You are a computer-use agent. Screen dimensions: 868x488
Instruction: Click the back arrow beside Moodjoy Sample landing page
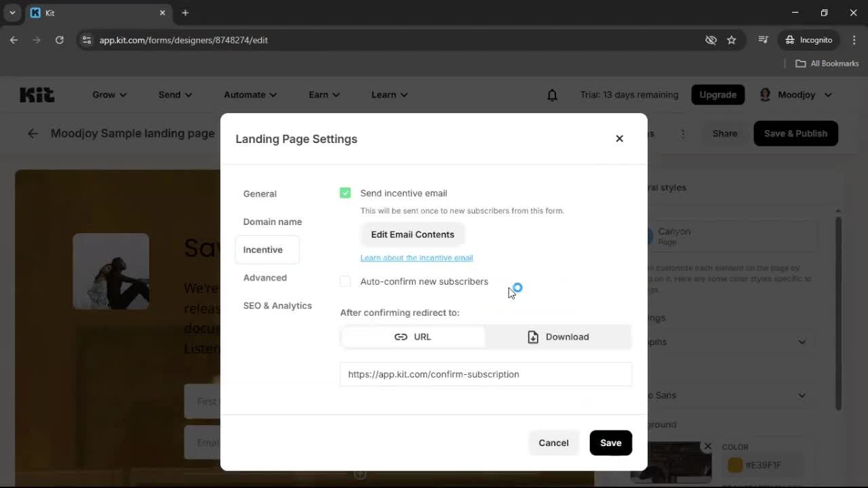pyautogui.click(x=33, y=134)
